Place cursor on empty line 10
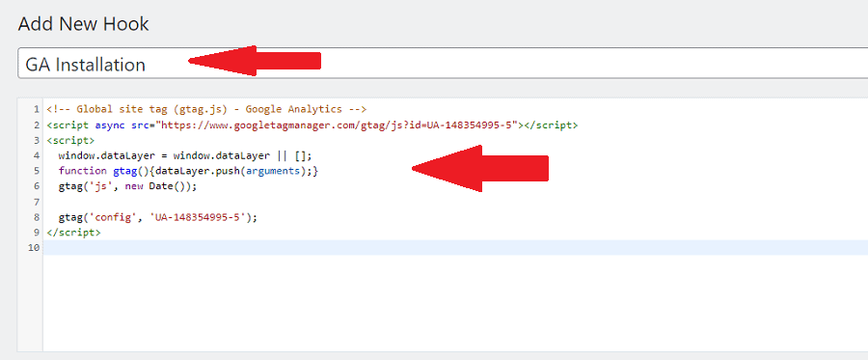This screenshot has height=360, width=868. pyautogui.click(x=455, y=248)
